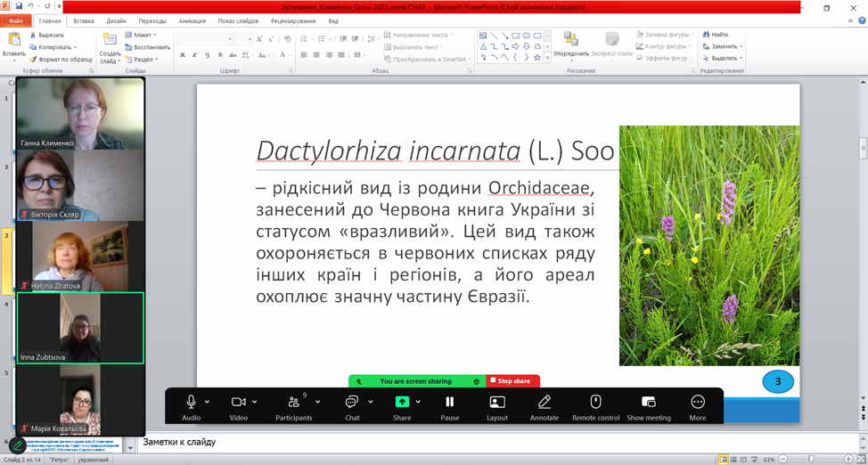Click the red Stop share button
Image resolution: width=868 pixels, height=465 pixels.
(x=512, y=381)
